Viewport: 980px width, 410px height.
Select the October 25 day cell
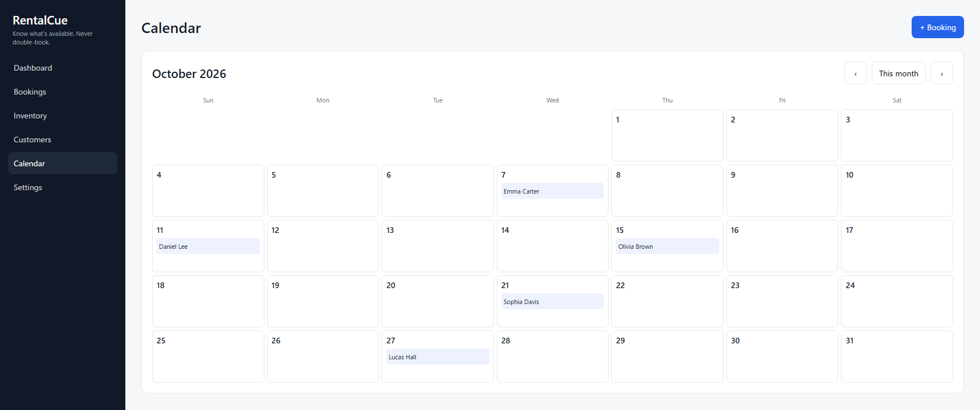208,356
